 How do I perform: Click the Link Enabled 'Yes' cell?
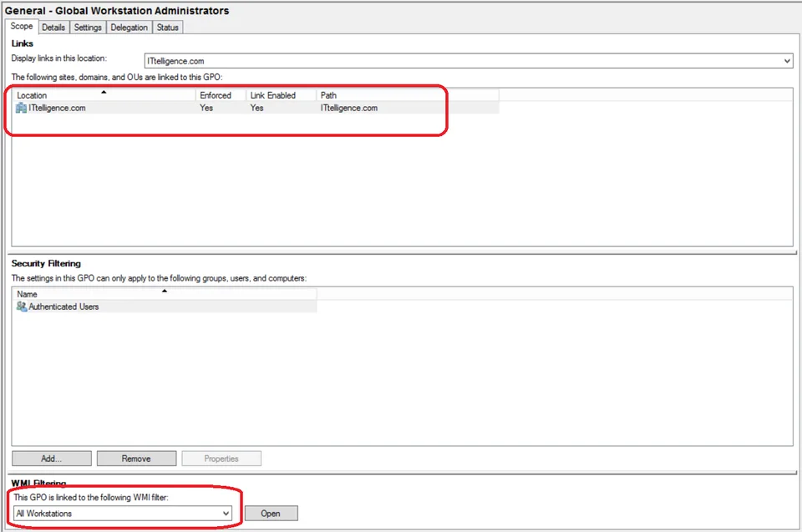(x=256, y=108)
